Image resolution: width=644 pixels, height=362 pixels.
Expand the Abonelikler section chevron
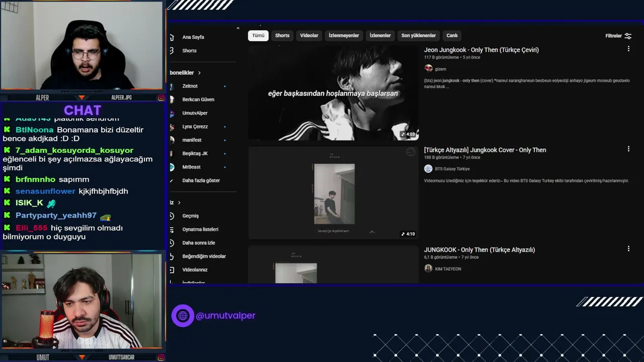[199, 73]
